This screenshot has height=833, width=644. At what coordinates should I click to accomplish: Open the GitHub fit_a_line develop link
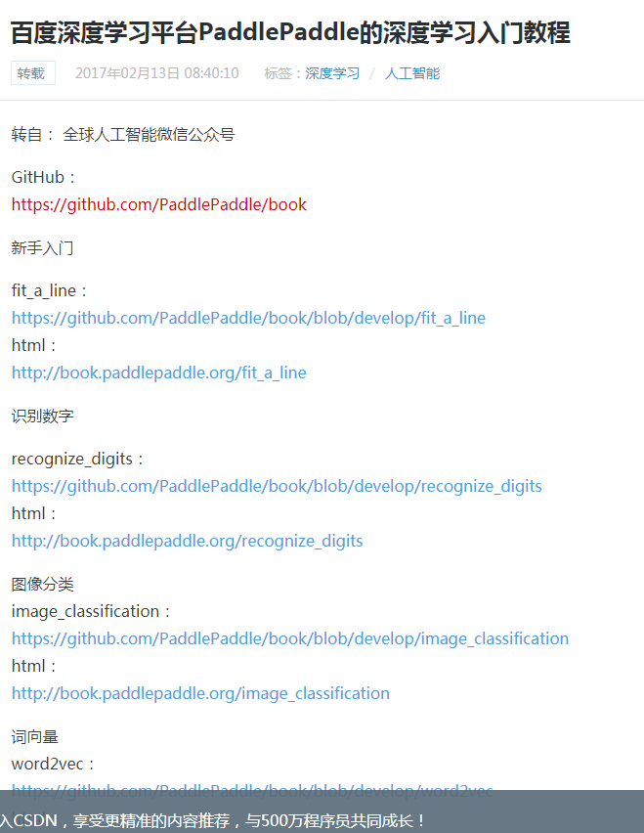pyautogui.click(x=248, y=318)
